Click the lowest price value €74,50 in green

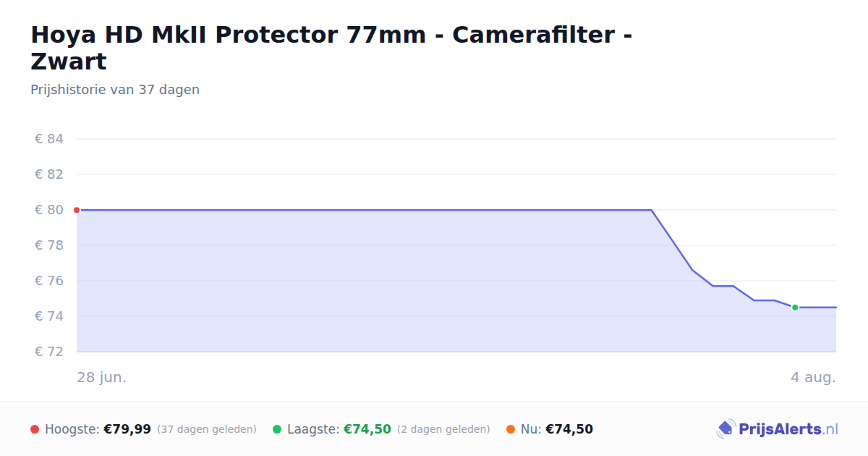pyautogui.click(x=367, y=429)
